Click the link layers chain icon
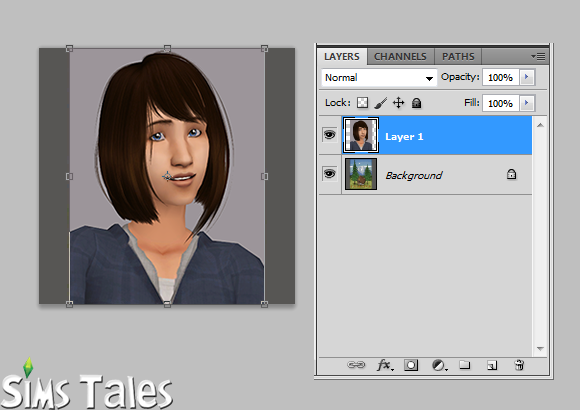The image size is (580, 410). tap(356, 365)
